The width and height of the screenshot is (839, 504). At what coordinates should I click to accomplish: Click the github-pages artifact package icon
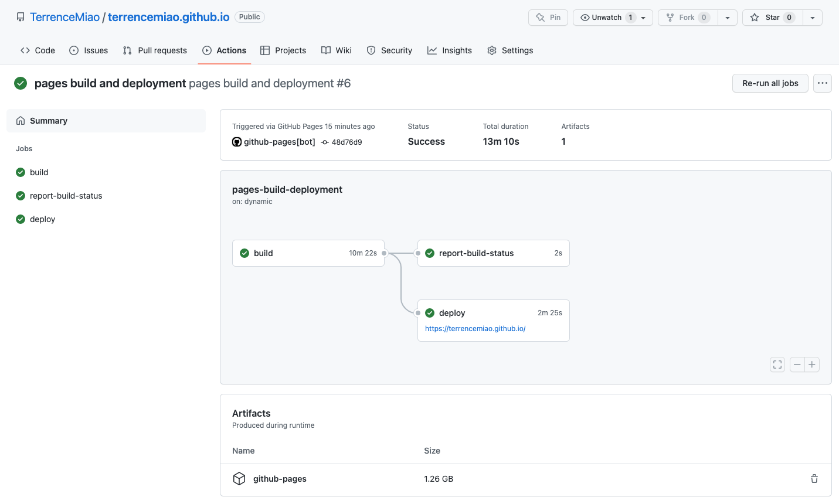239,478
